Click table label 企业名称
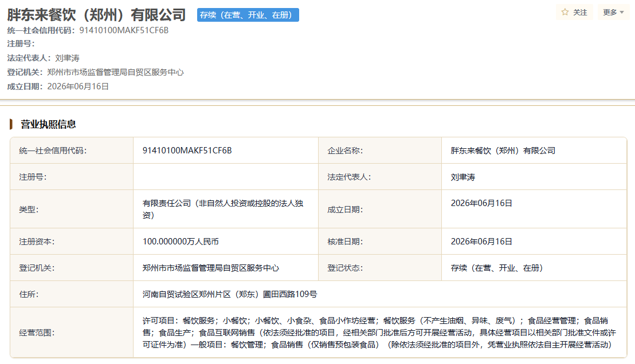 tap(345, 151)
